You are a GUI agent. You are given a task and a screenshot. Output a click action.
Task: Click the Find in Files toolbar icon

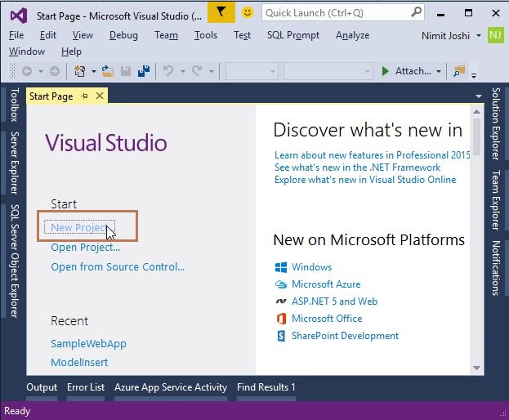(459, 71)
